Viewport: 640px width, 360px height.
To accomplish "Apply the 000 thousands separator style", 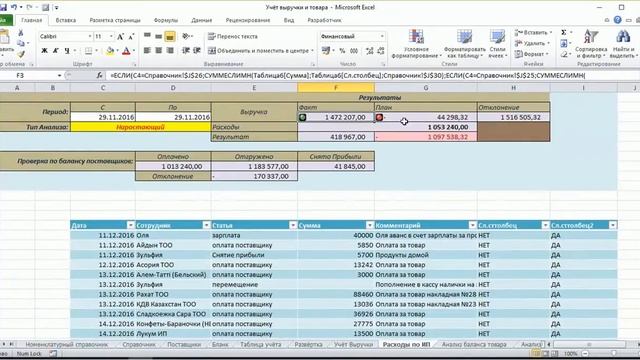I will (354, 51).
